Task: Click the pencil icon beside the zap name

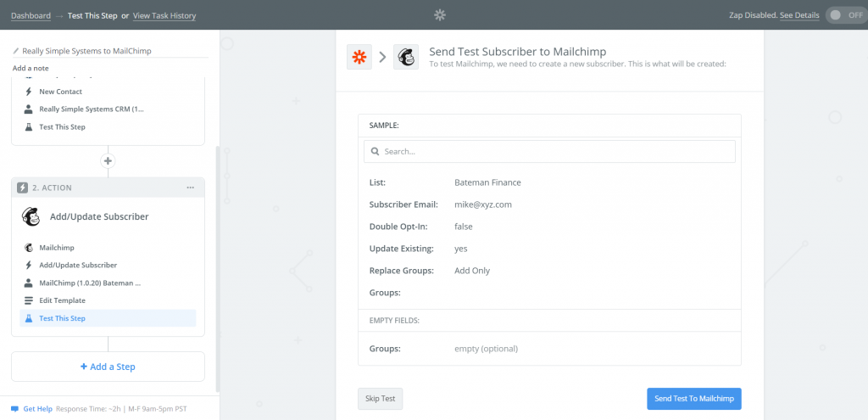Action: 17,51
